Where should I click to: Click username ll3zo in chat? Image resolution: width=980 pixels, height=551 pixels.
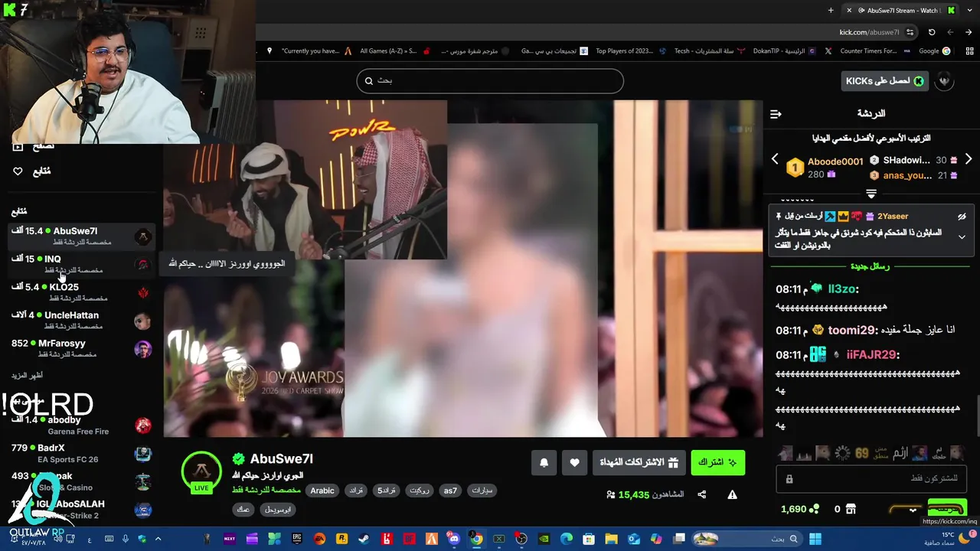[842, 289]
